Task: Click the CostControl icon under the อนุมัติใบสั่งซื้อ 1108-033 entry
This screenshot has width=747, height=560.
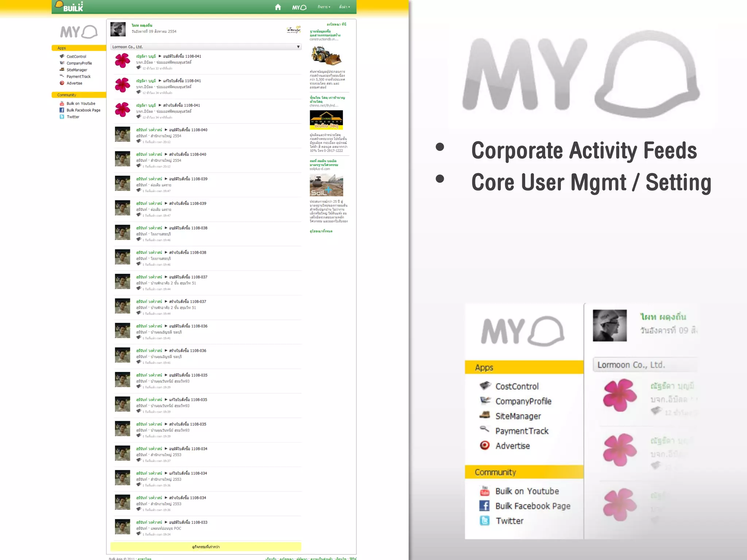Action: click(139, 533)
